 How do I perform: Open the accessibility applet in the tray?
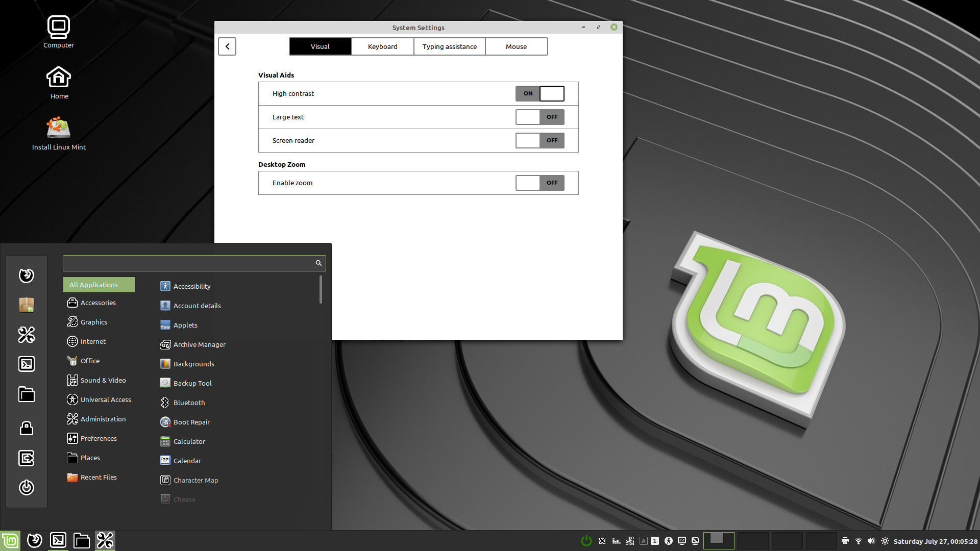tap(668, 541)
